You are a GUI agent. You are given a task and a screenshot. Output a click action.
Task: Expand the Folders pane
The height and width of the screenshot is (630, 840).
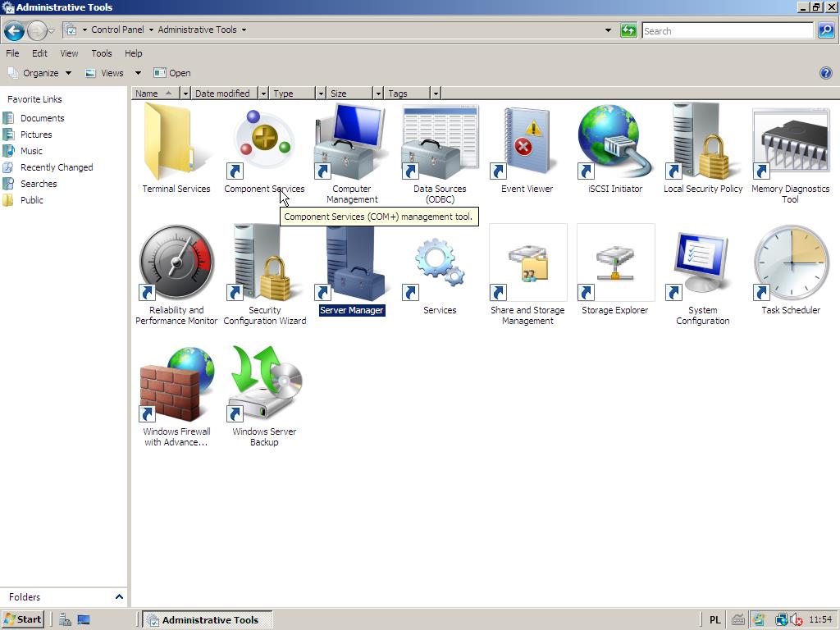119,597
